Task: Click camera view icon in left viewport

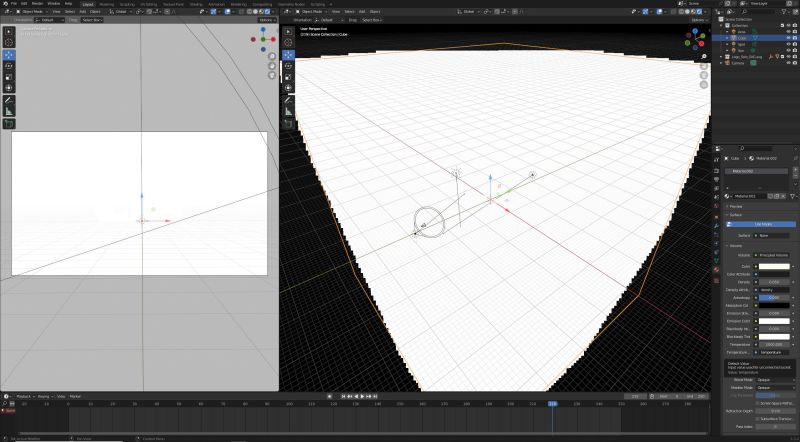Action: (x=272, y=75)
